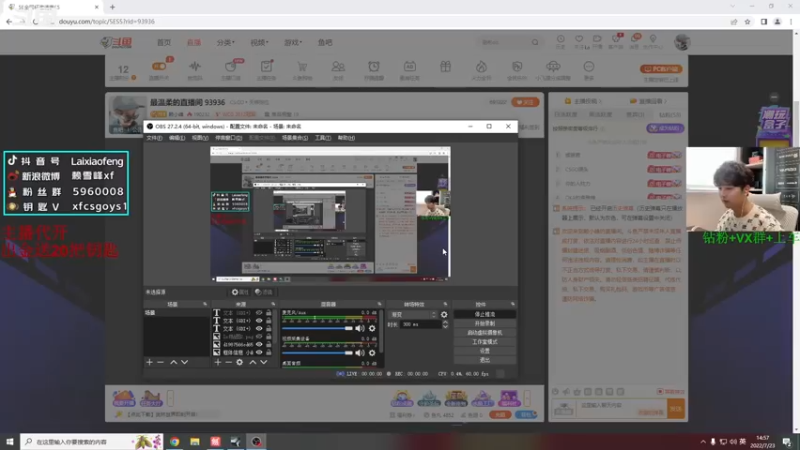800x450 pixels.
Task: Start virtual camera in Controls
Action: coord(484,333)
